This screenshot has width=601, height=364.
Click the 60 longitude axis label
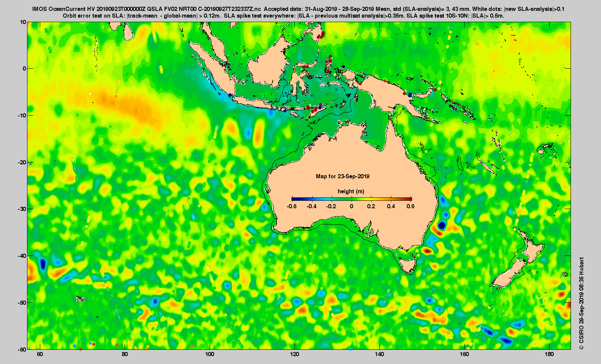(40, 354)
